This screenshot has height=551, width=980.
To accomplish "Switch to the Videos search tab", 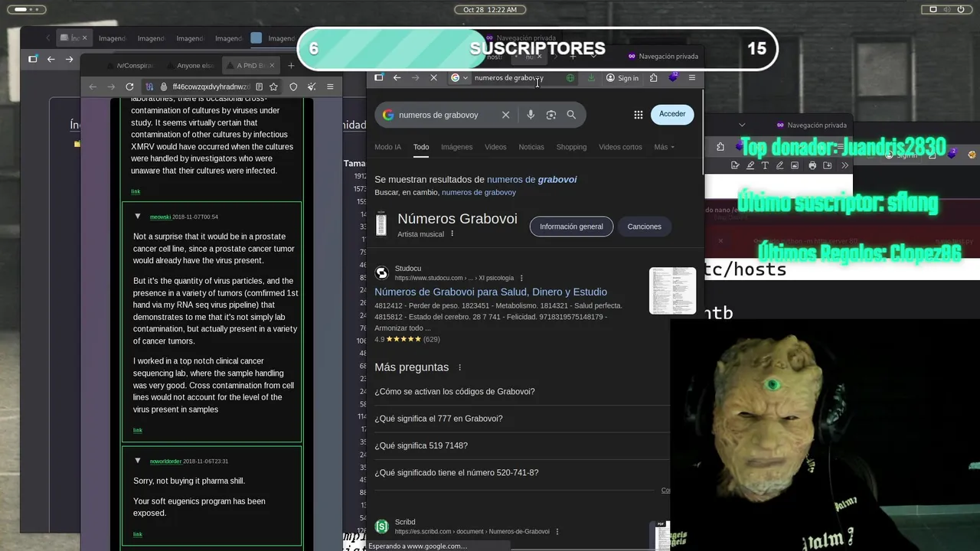I will [x=495, y=147].
